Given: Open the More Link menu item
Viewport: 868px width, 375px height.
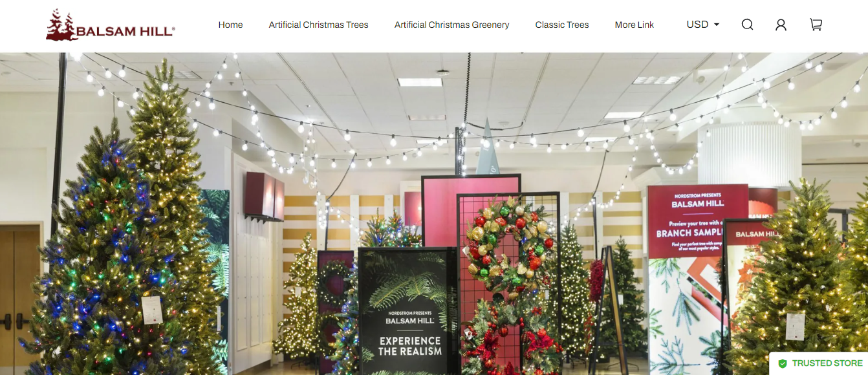Looking at the screenshot, I should point(635,25).
